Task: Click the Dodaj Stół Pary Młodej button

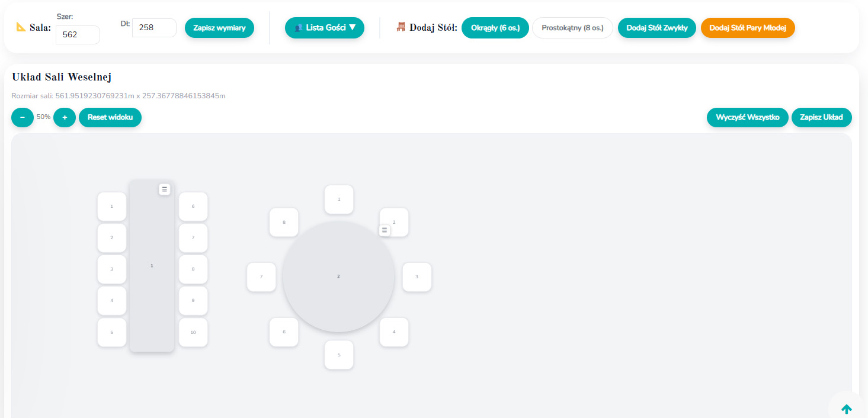Action: [x=747, y=28]
